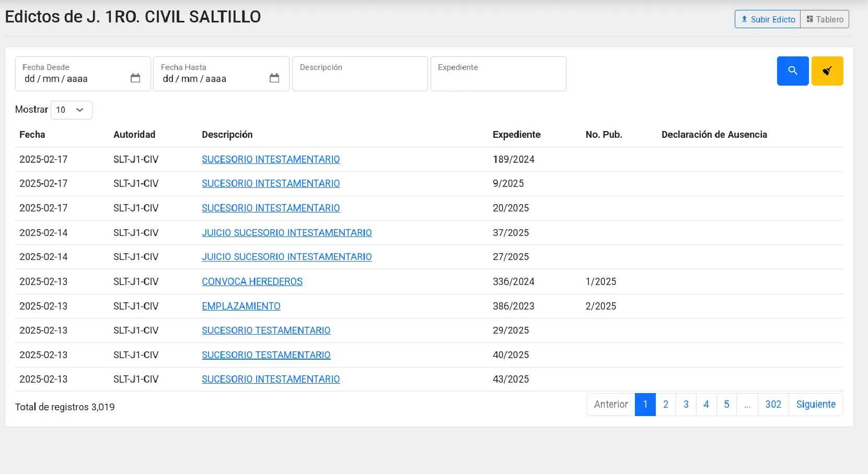Jump to last page 302
Viewport: 868px width, 474px height.
pyautogui.click(x=773, y=405)
